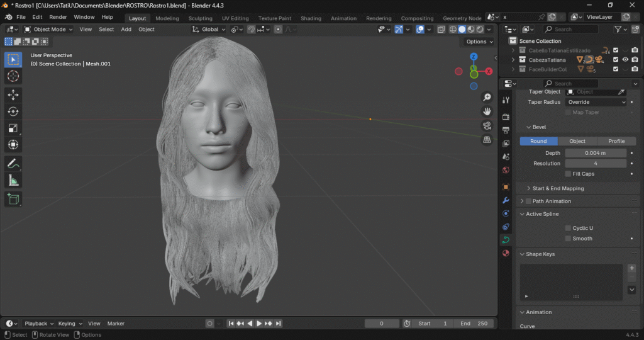This screenshot has height=340, width=644.
Task: Open the Modifiers wrench properties tab
Action: click(506, 200)
